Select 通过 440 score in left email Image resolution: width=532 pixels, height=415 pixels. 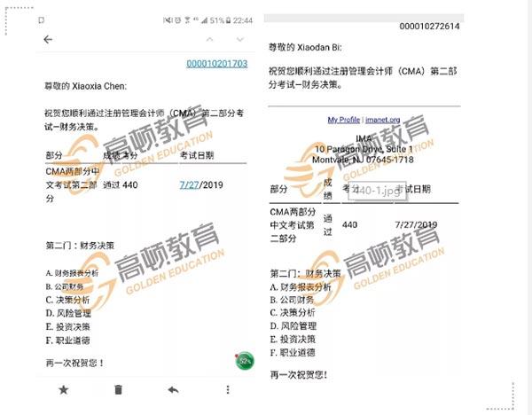[x=120, y=185]
